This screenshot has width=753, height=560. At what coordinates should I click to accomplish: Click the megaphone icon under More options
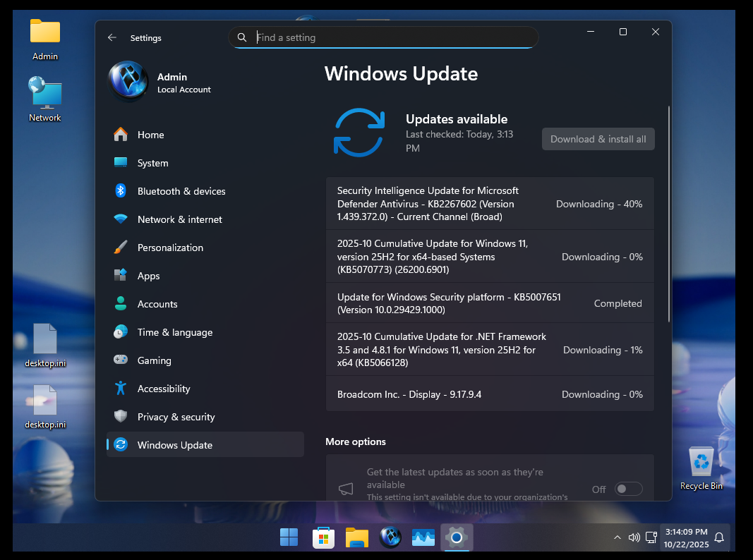point(346,489)
